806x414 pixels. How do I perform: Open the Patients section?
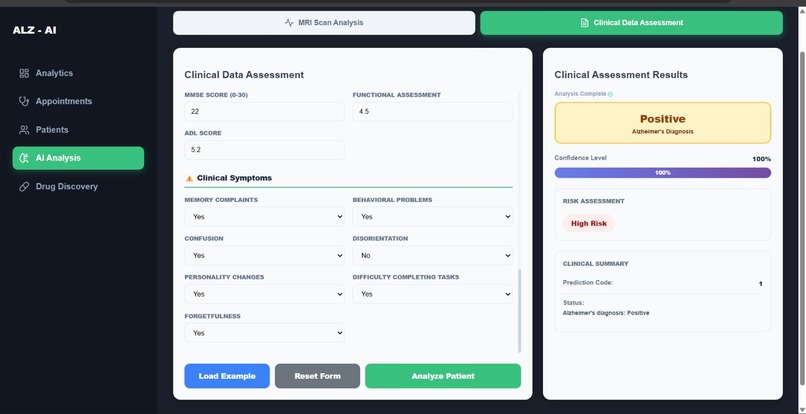tap(78, 130)
